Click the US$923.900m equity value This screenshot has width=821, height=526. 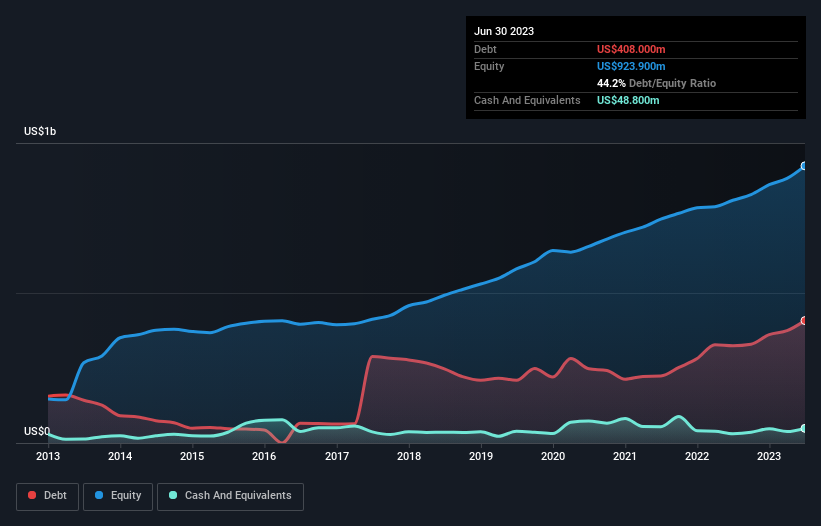click(631, 66)
